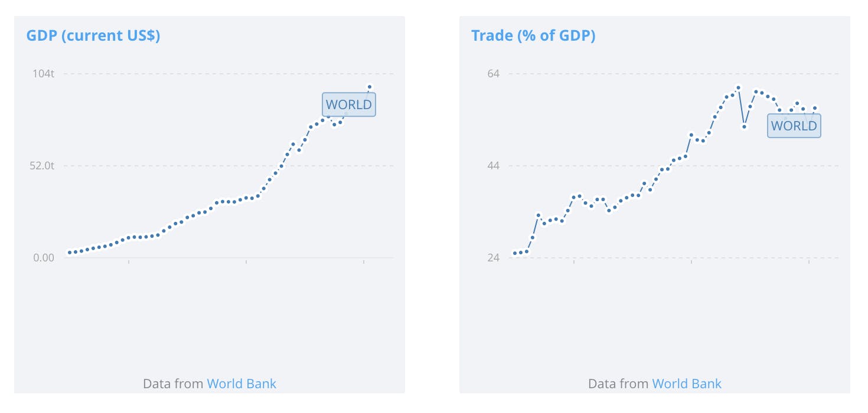Viewport: 868px width, 413px height.
Task: Select the WORLD label on the GDP chart
Action: point(349,104)
